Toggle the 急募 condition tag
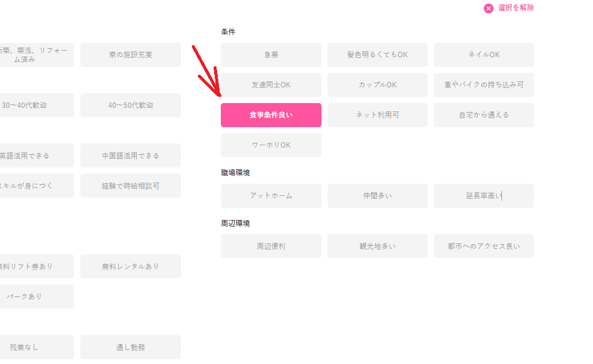This screenshot has height=364, width=593. 271,55
